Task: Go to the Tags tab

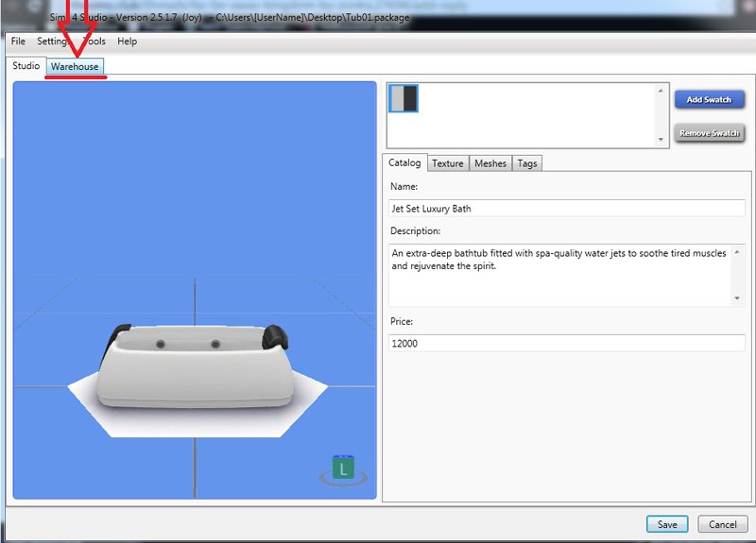Action: (527, 163)
